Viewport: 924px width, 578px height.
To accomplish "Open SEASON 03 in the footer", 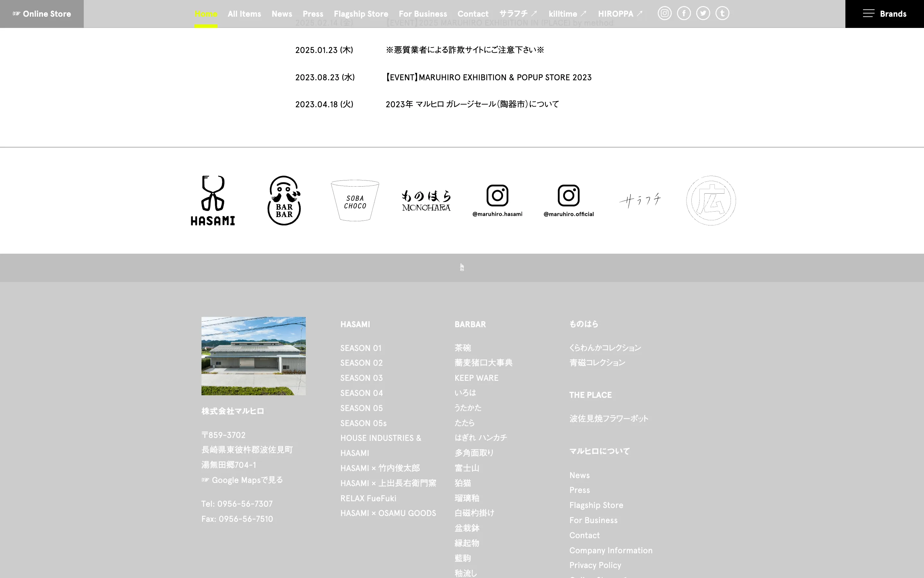I will 361,378.
